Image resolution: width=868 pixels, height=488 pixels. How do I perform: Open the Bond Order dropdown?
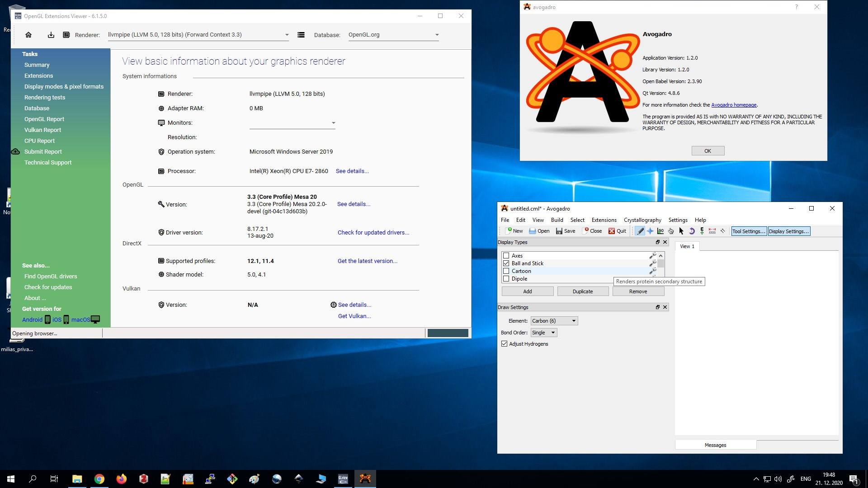553,332
